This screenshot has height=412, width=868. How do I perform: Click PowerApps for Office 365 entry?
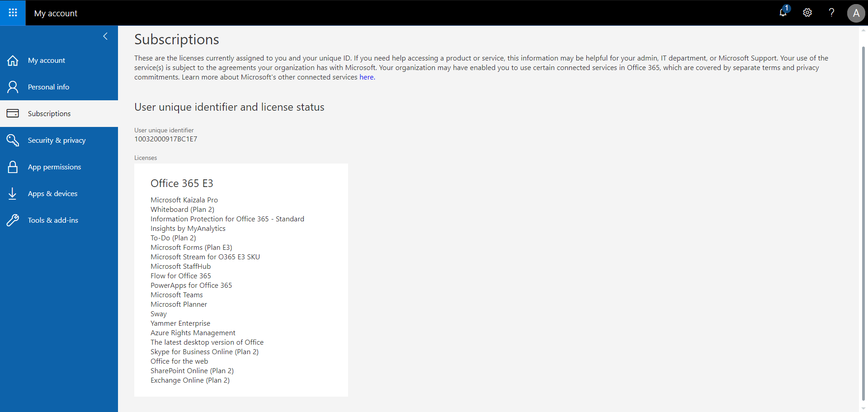pyautogui.click(x=191, y=286)
